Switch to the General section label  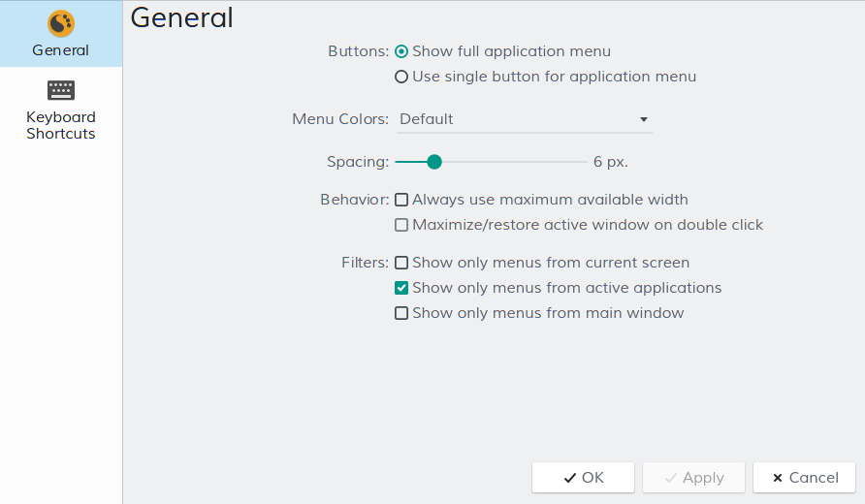point(61,50)
